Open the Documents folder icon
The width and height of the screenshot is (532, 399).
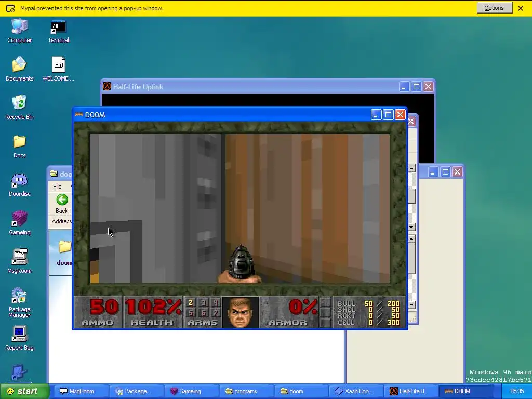pyautogui.click(x=19, y=69)
